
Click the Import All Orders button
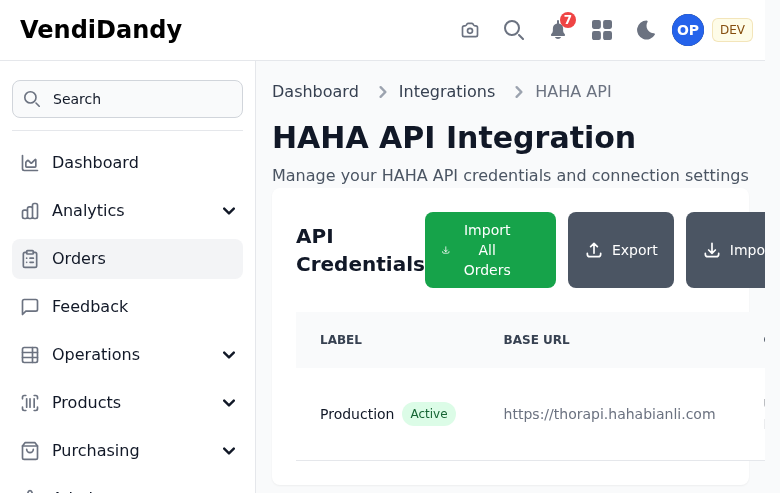[x=490, y=250]
